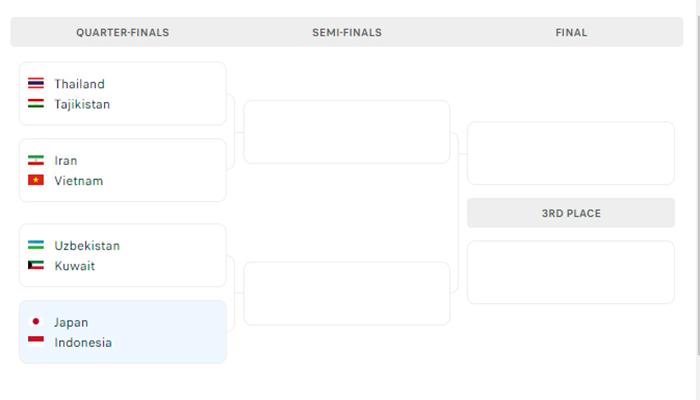700x400 pixels.
Task: Open the Uzbekistan team name link
Action: point(87,246)
